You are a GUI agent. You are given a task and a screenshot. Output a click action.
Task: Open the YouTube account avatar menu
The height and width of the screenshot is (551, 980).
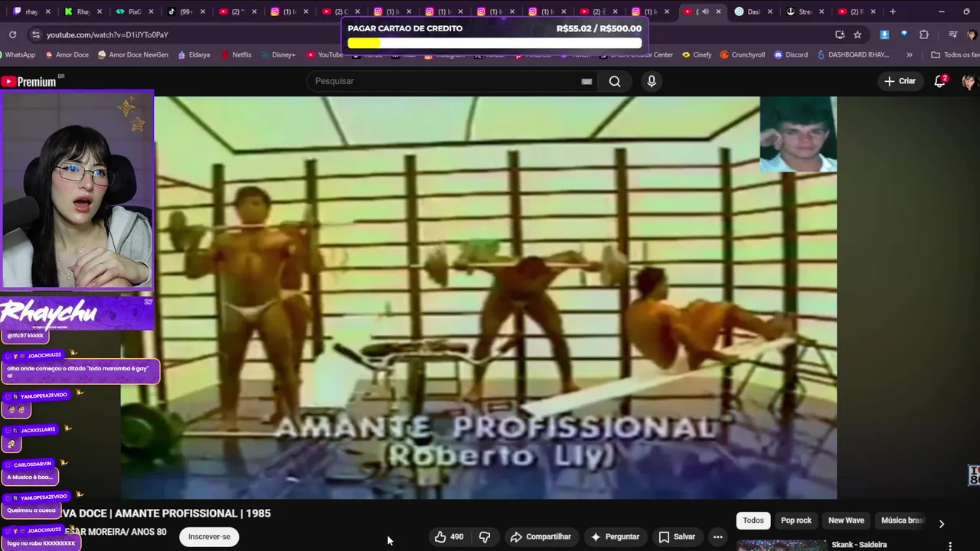tap(969, 81)
